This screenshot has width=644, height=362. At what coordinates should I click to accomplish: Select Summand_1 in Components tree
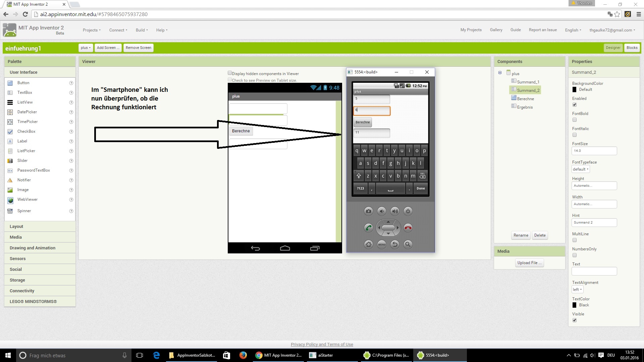pyautogui.click(x=528, y=82)
